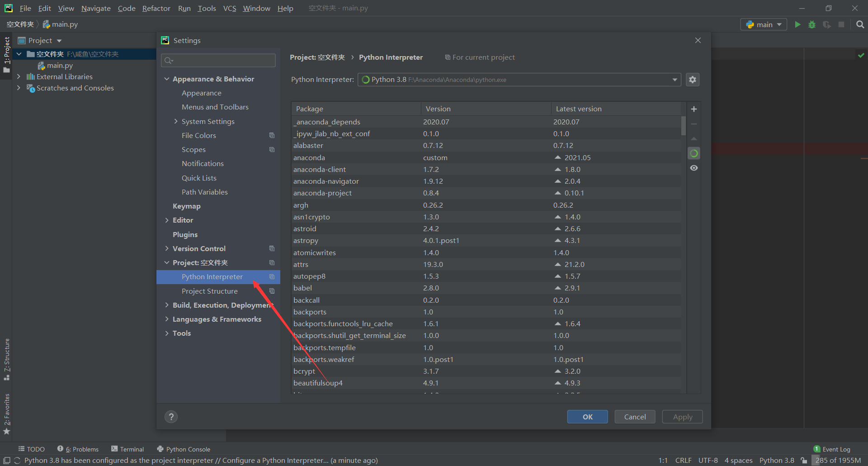Click the Cancel button
The image size is (868, 466).
(635, 417)
